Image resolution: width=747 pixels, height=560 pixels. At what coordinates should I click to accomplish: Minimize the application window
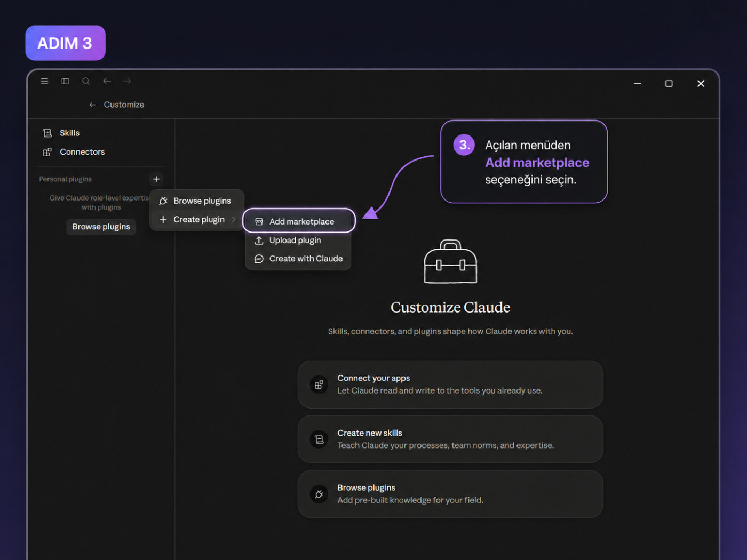point(638,84)
